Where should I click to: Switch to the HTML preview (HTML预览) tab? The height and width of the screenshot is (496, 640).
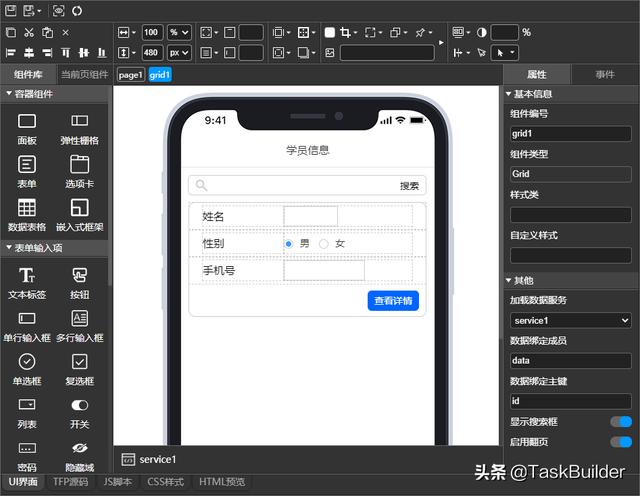[222, 482]
